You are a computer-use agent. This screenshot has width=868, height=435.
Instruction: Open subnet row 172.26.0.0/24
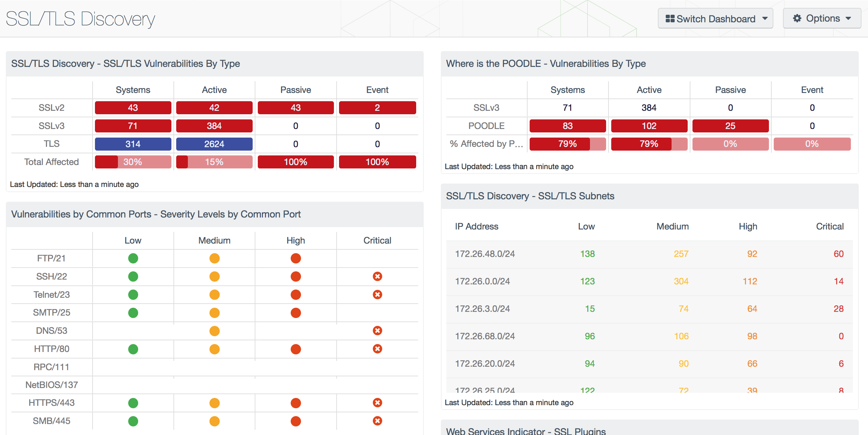click(x=649, y=282)
